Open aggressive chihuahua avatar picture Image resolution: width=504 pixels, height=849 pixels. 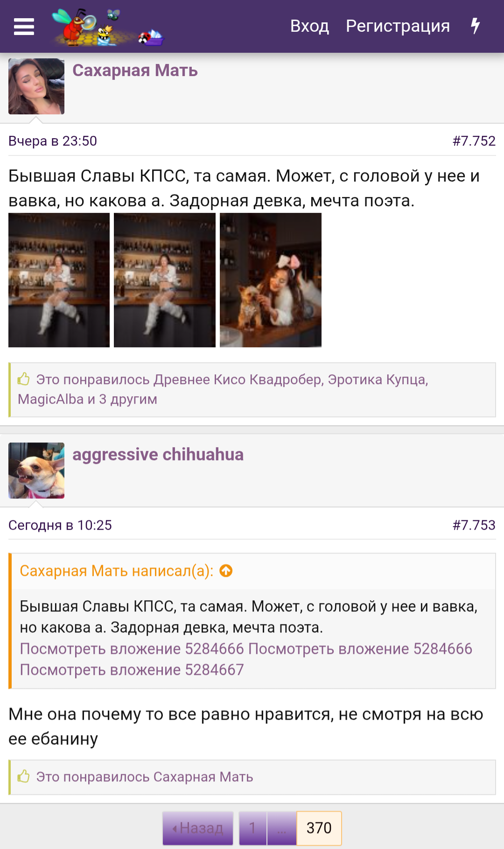(36, 470)
